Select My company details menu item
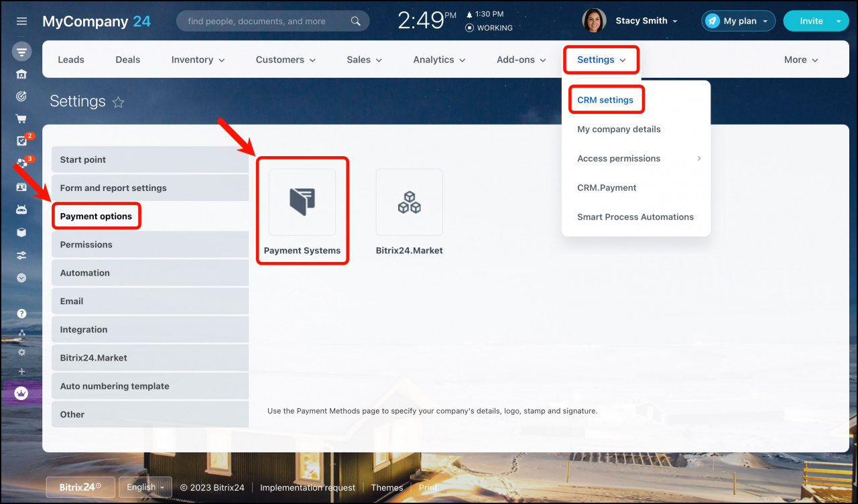Image resolution: width=858 pixels, height=504 pixels. (x=619, y=129)
